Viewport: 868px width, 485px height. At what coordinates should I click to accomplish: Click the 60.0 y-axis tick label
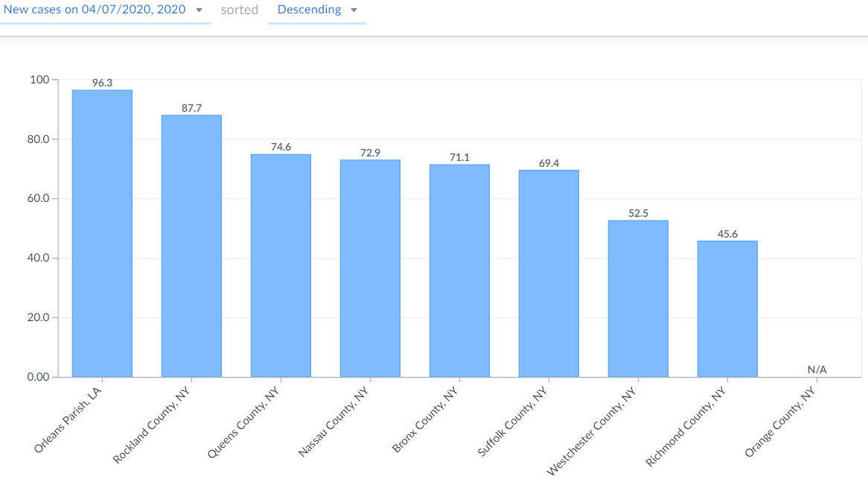click(x=38, y=198)
